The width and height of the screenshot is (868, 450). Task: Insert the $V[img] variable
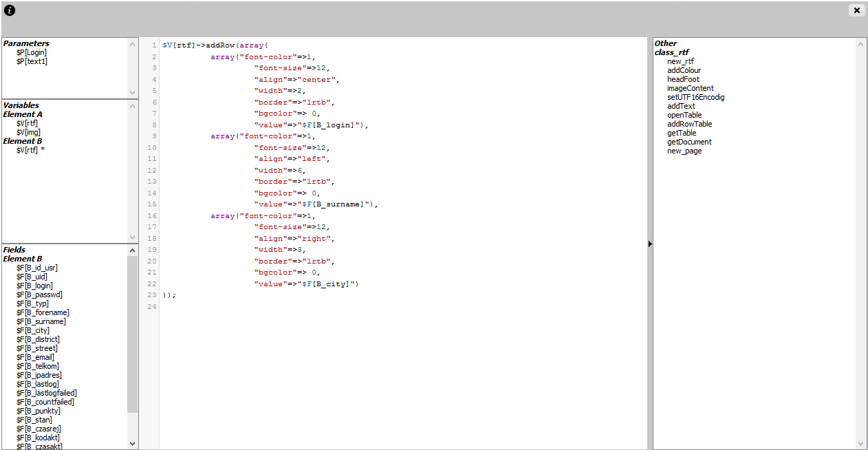pos(28,132)
